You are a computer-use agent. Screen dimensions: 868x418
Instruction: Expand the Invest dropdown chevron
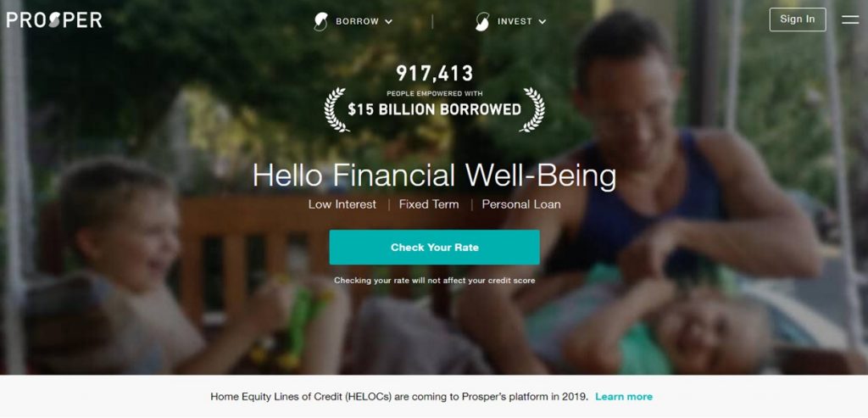click(x=542, y=21)
